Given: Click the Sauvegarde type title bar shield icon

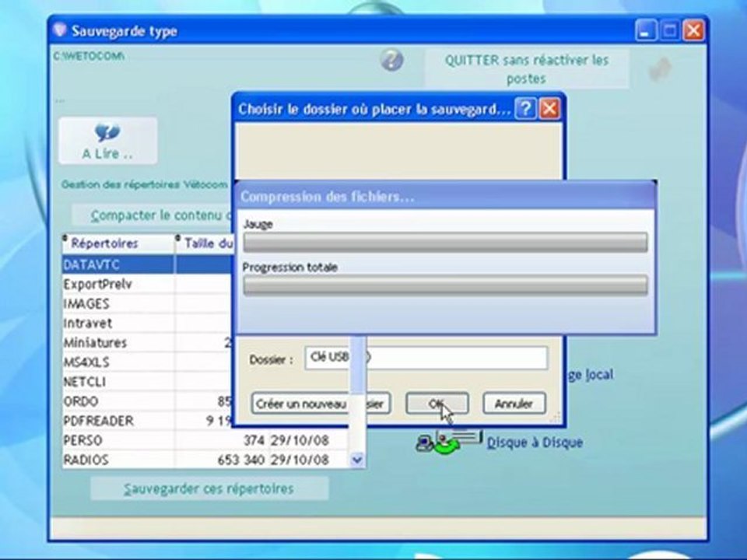Looking at the screenshot, I should (60, 30).
